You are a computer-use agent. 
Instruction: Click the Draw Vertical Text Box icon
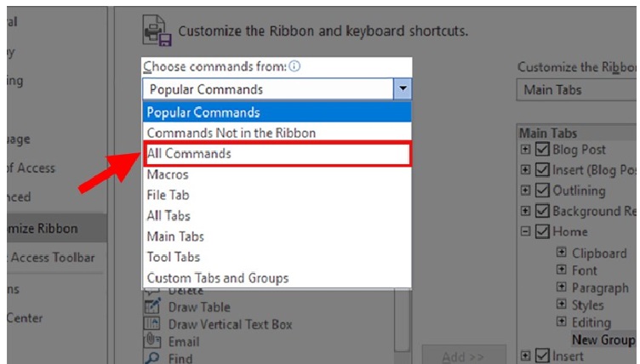pos(153,324)
